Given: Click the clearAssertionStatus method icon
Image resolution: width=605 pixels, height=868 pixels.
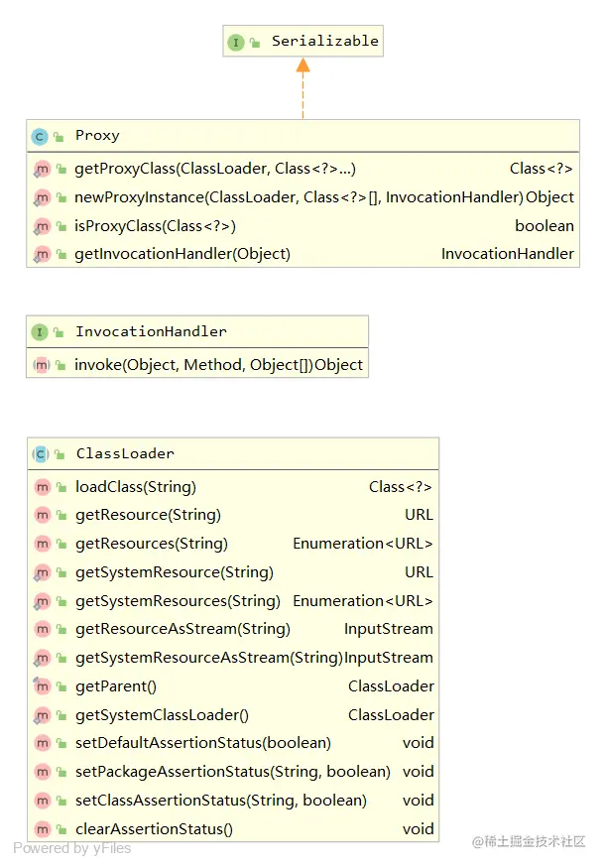Looking at the screenshot, I should tap(43, 829).
